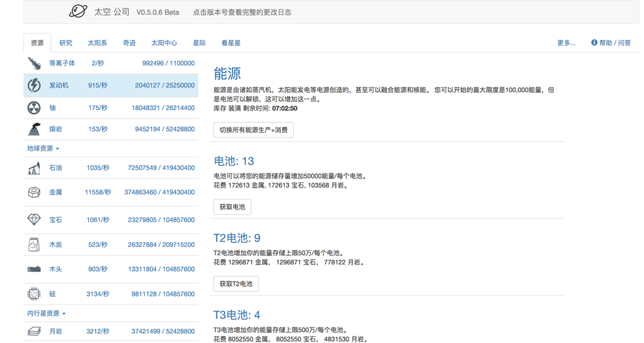Open the 看星星 tab
The height and width of the screenshot is (343, 644).
point(231,43)
